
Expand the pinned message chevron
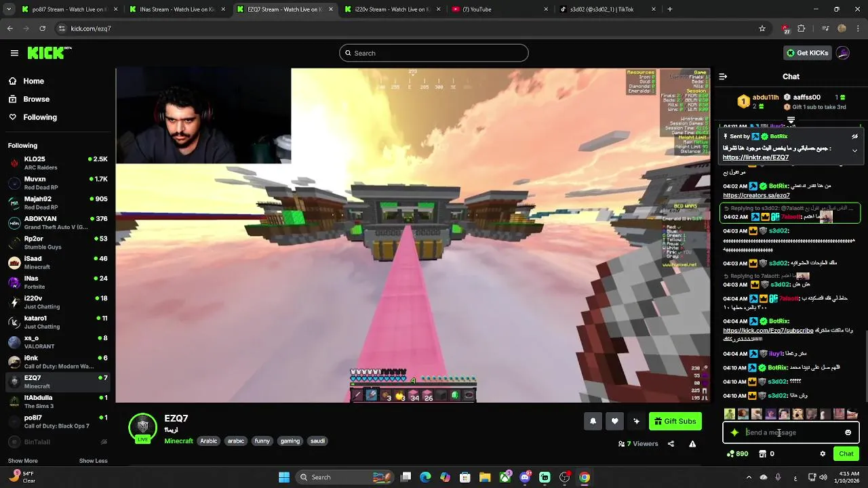pos(855,150)
